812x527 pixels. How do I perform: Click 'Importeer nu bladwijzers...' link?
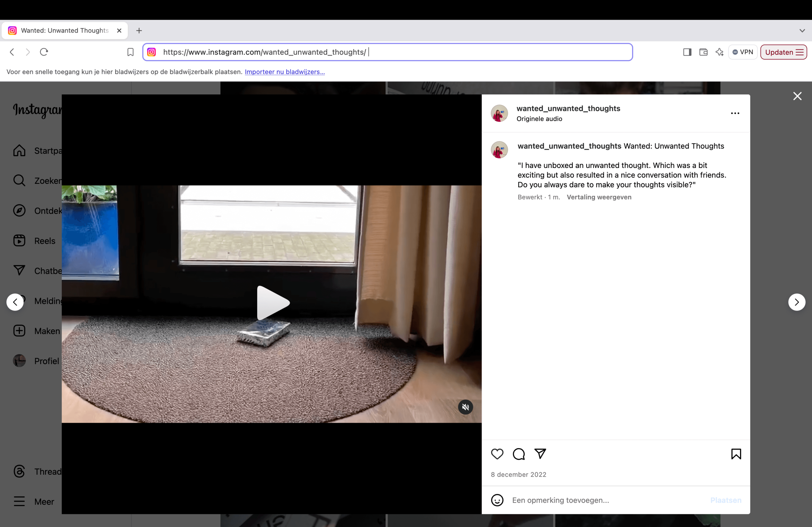point(285,72)
